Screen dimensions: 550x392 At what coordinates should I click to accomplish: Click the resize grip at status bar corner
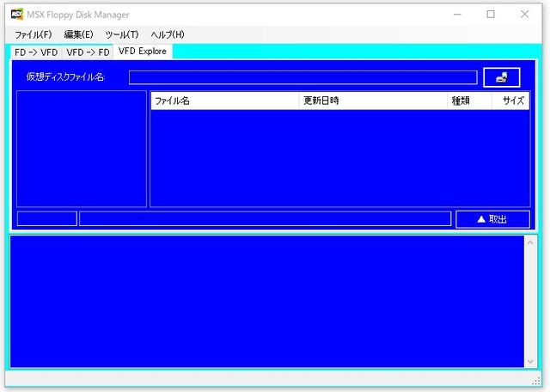point(536,381)
